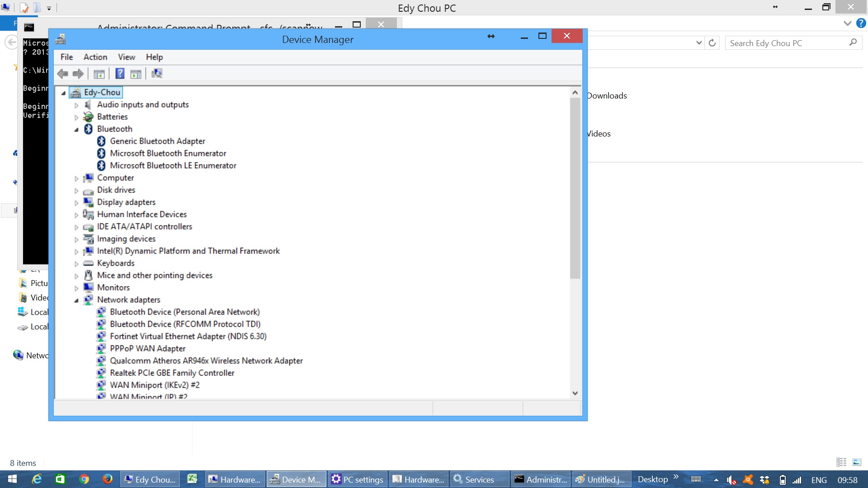Collapse the Network adapters category
Screen dimensions: 868x488
point(76,300)
